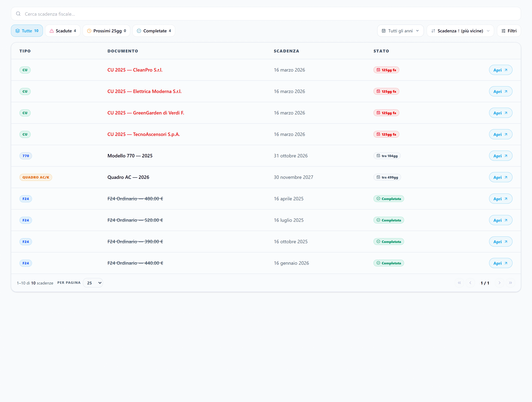Viewport: 532px width, 402px height.
Task: Click Apri for GreenGarden di Verdi F.
Action: coord(500,113)
